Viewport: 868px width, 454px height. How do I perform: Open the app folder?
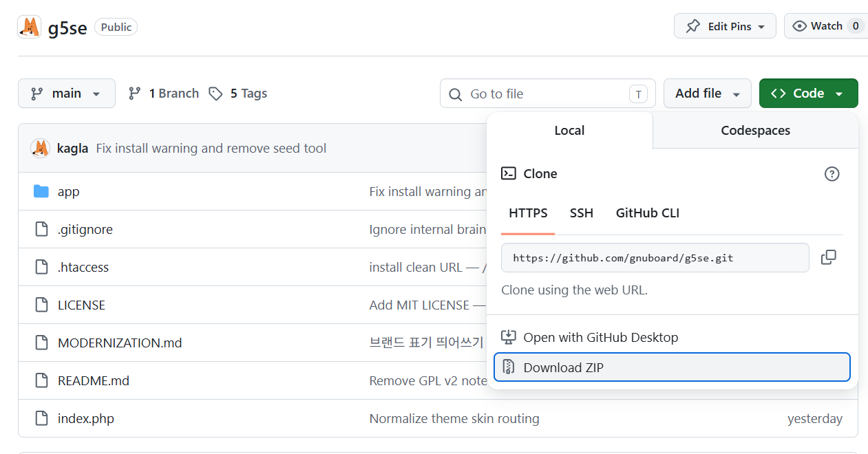pos(69,192)
